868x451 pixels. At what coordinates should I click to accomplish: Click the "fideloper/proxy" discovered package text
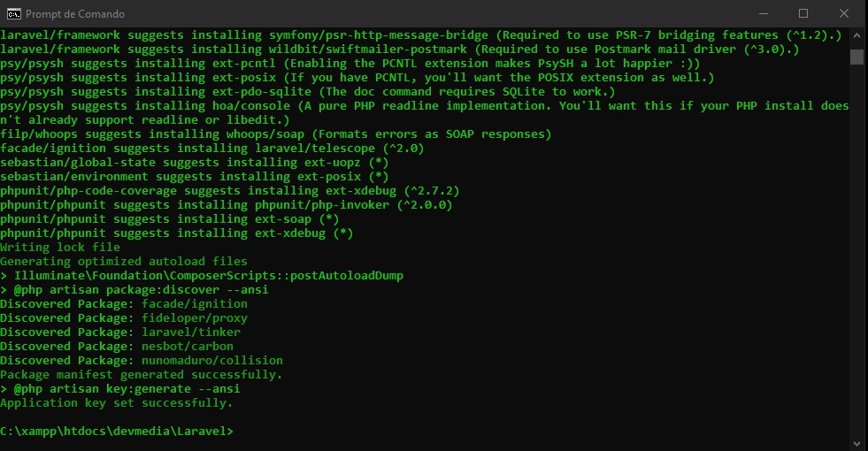195,318
